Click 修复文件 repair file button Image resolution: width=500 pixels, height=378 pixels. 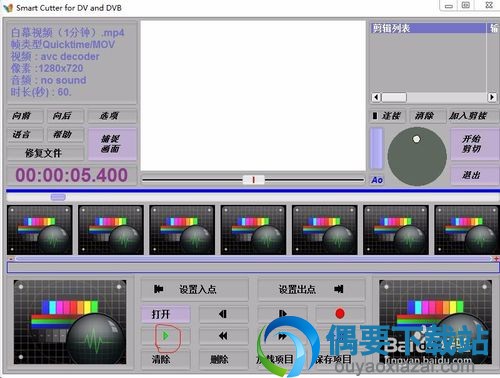(45, 153)
